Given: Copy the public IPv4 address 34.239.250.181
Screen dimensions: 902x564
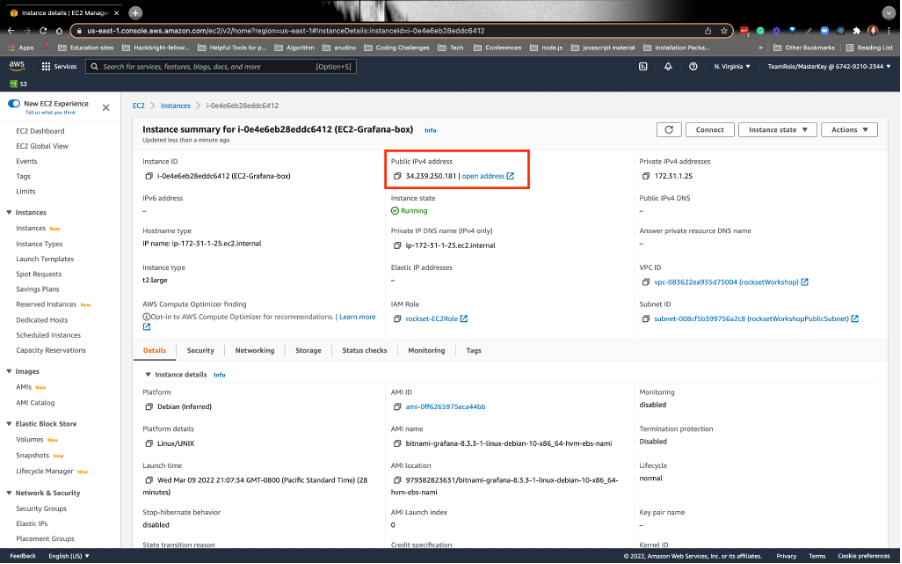Looking at the screenshot, I should [397, 176].
